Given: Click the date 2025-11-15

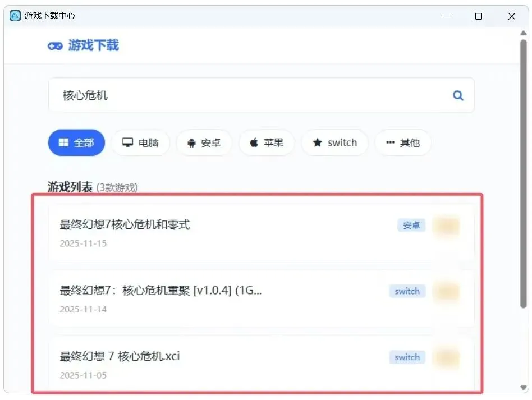Looking at the screenshot, I should point(83,243).
